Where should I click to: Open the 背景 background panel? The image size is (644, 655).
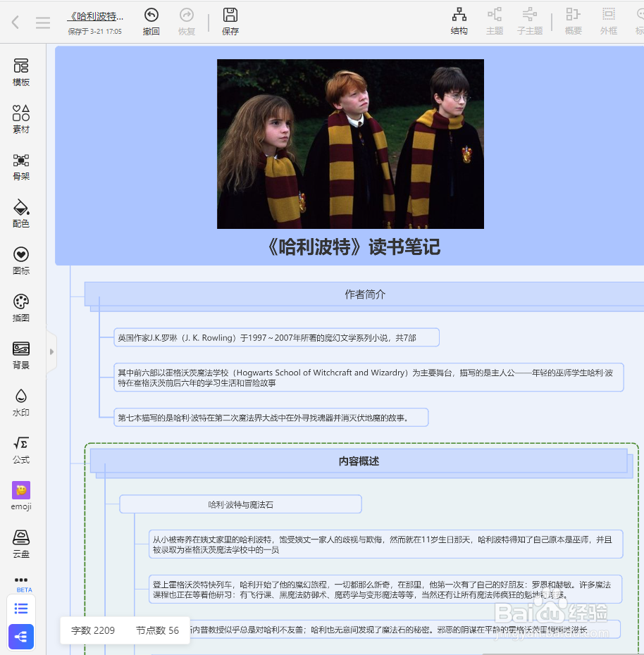click(x=21, y=356)
